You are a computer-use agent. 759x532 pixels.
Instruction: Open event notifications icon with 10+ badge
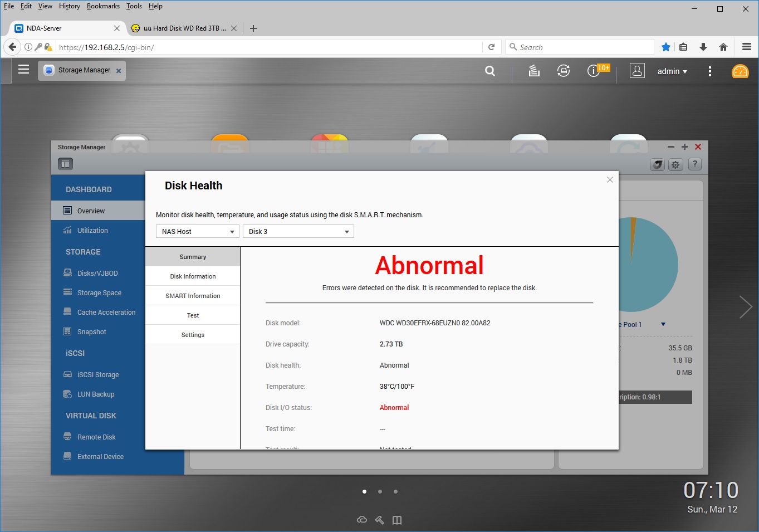coord(594,71)
